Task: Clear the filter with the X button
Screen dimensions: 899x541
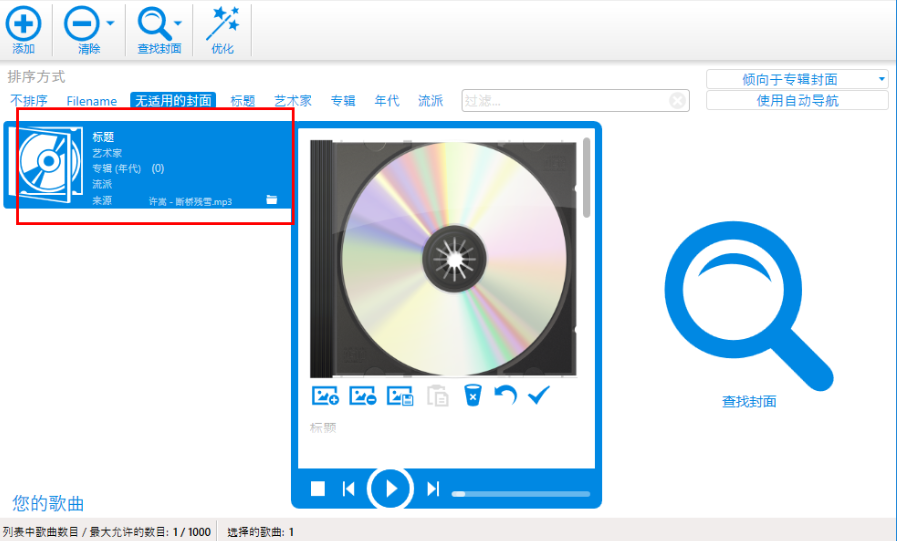Action: 677,101
